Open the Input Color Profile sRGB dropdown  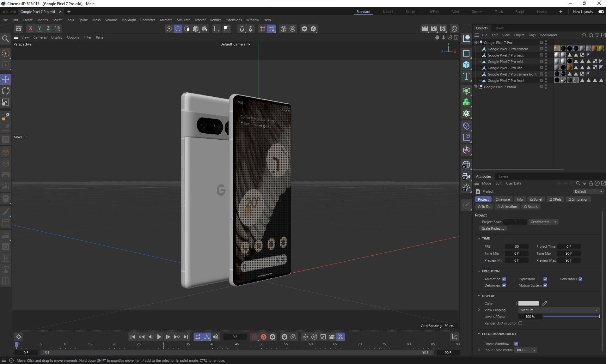526,350
